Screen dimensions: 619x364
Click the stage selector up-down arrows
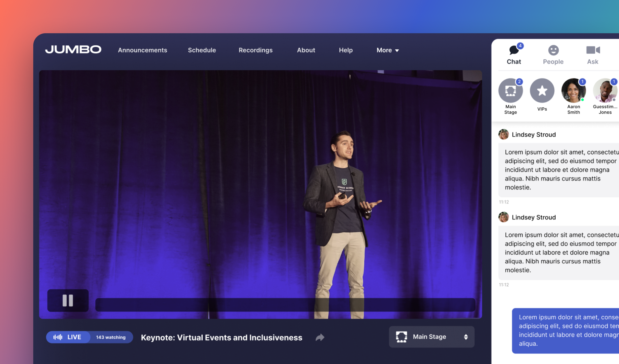[466, 337]
